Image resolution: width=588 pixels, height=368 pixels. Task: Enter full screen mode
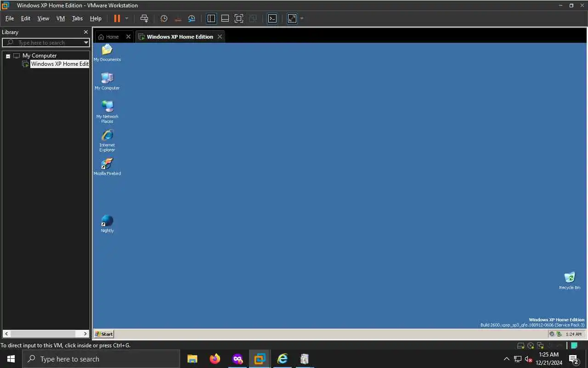coord(239,18)
